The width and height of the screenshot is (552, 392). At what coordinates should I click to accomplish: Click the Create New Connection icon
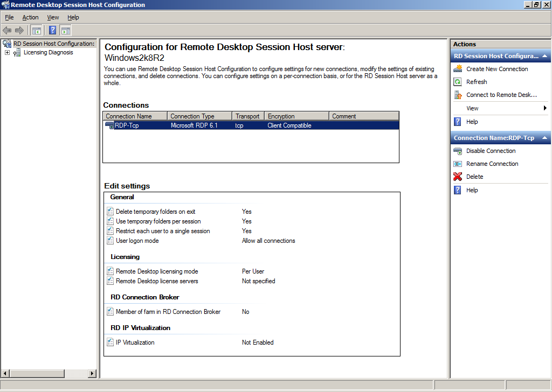pos(458,69)
